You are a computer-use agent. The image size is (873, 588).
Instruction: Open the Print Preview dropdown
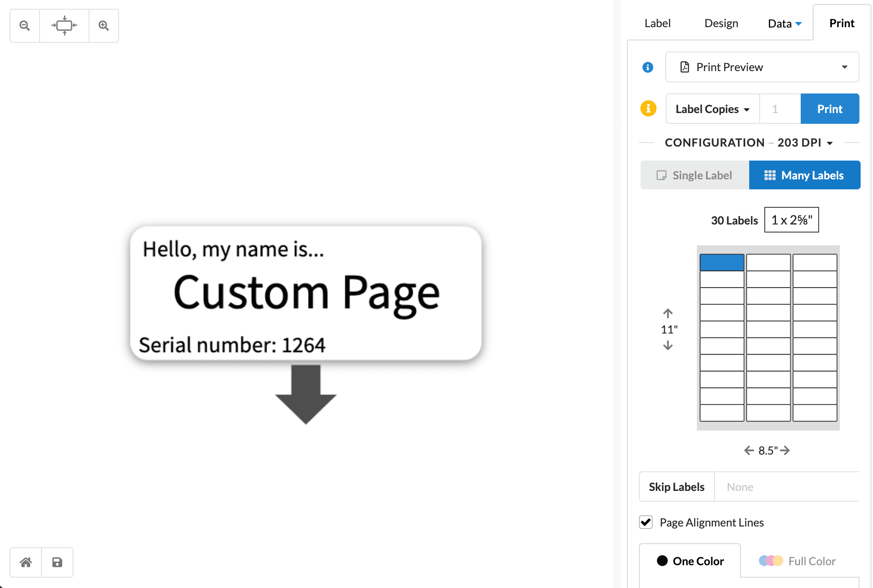click(844, 67)
